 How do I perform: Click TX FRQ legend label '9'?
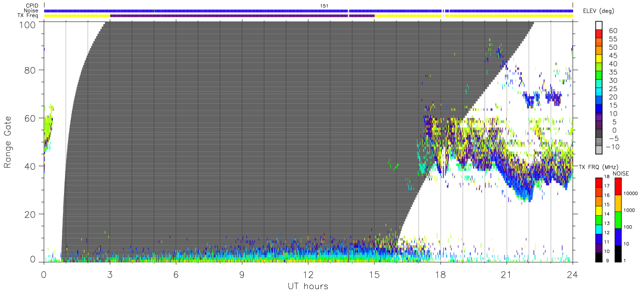(607, 260)
